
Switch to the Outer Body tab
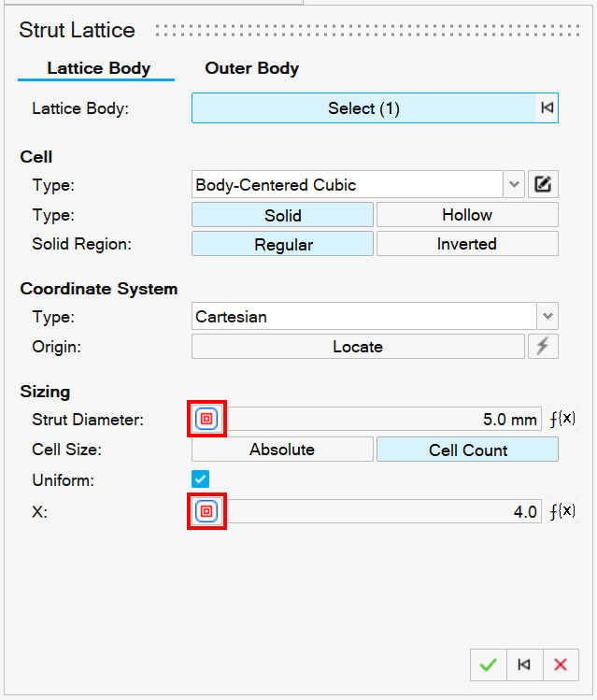coord(252,68)
